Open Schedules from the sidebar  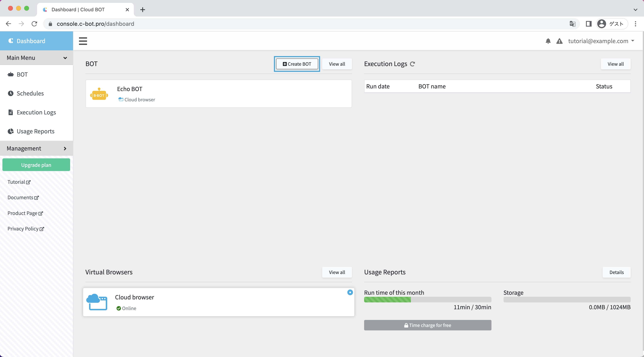point(30,93)
